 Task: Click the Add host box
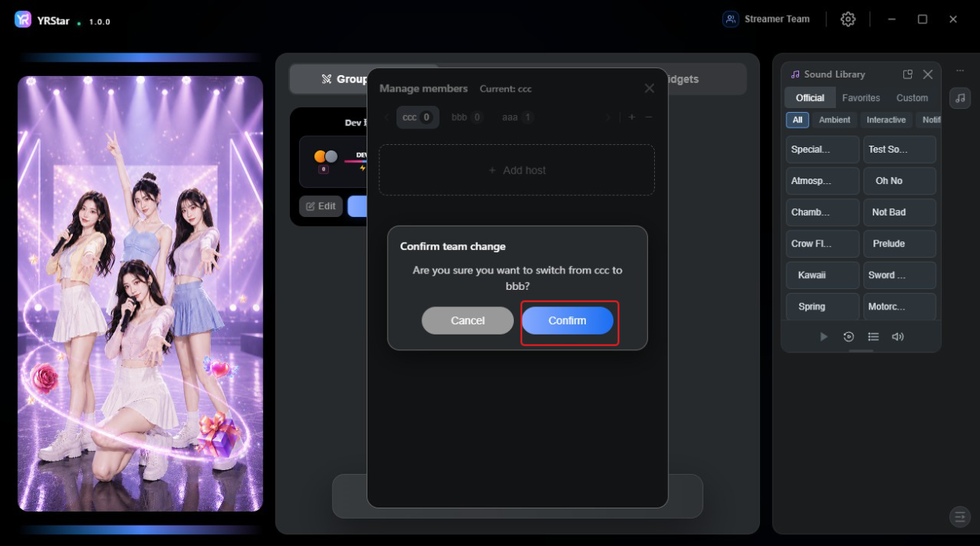[517, 170]
